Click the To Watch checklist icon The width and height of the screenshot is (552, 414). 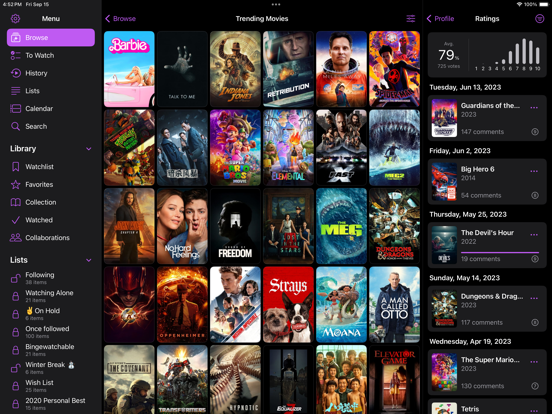(15, 55)
